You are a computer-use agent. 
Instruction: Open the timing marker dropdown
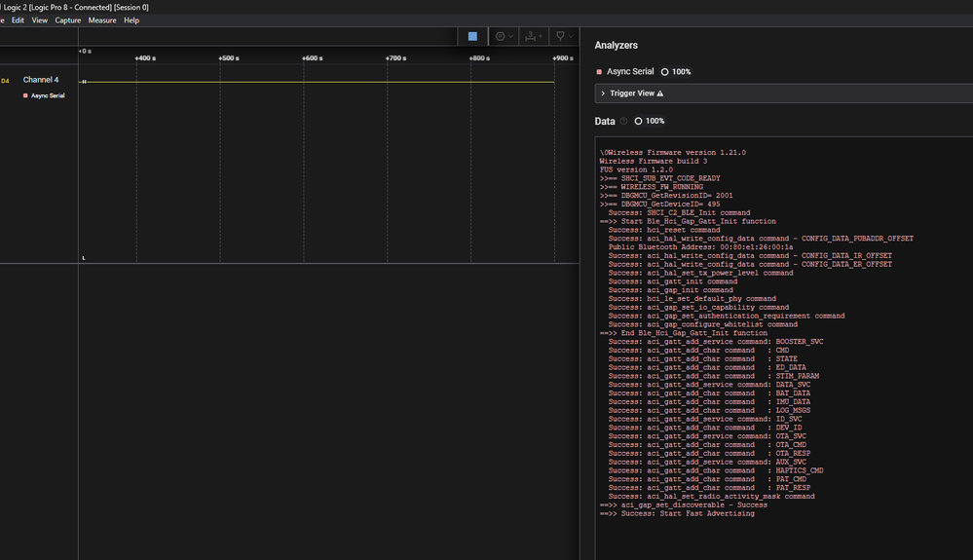point(562,36)
